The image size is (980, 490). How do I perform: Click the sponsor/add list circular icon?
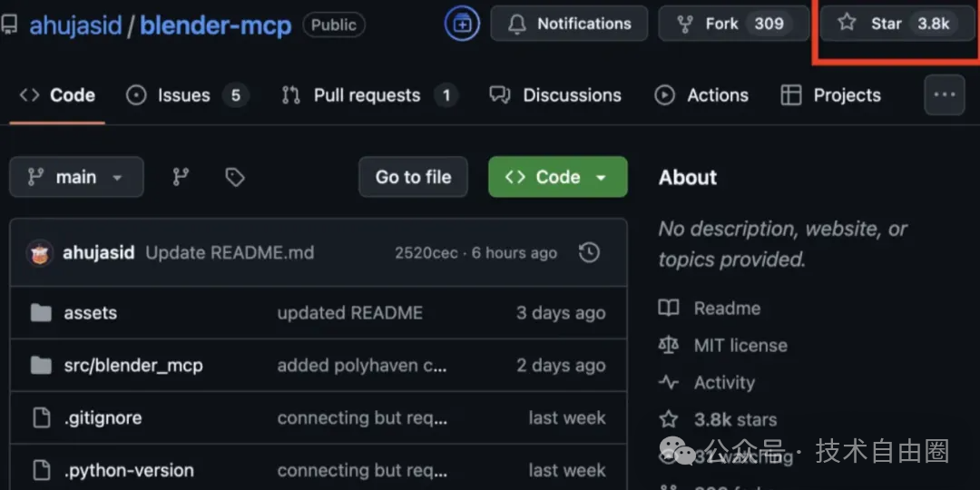tap(462, 24)
